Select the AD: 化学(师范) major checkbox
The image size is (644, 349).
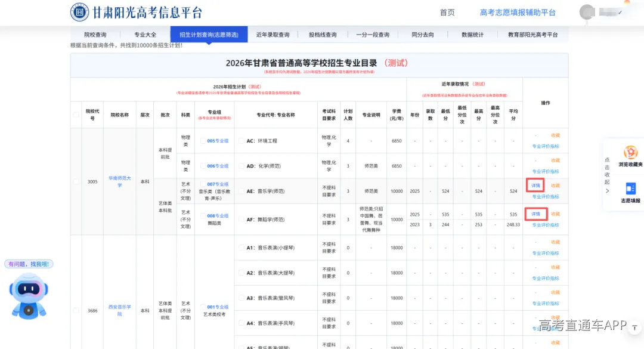click(x=241, y=166)
